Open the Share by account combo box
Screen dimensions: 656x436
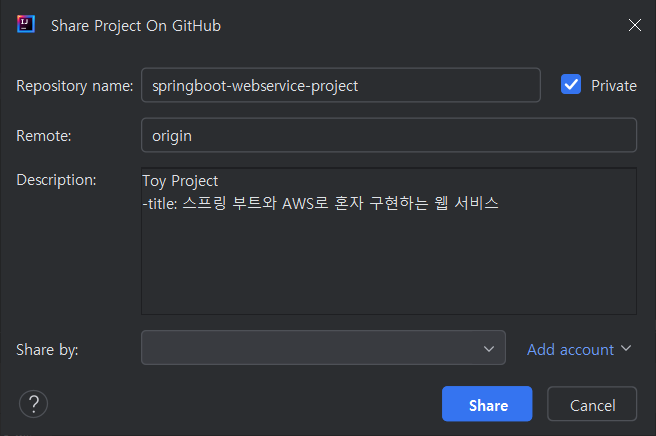(x=323, y=348)
